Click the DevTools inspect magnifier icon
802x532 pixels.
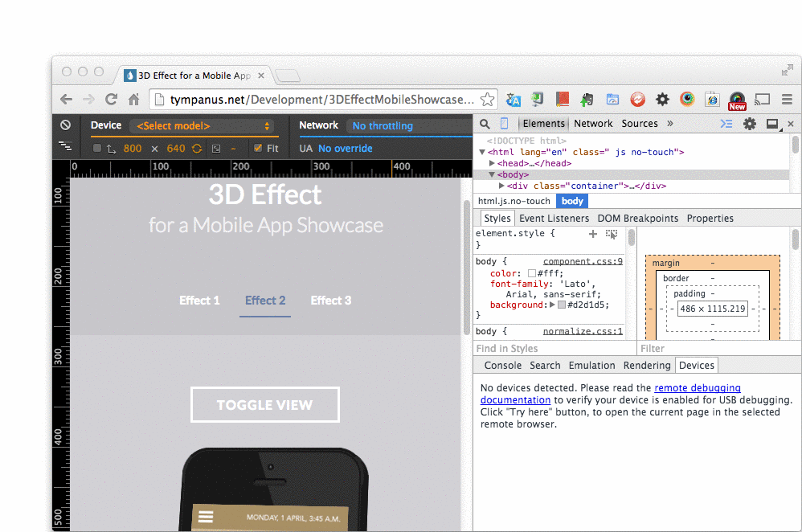tap(485, 124)
